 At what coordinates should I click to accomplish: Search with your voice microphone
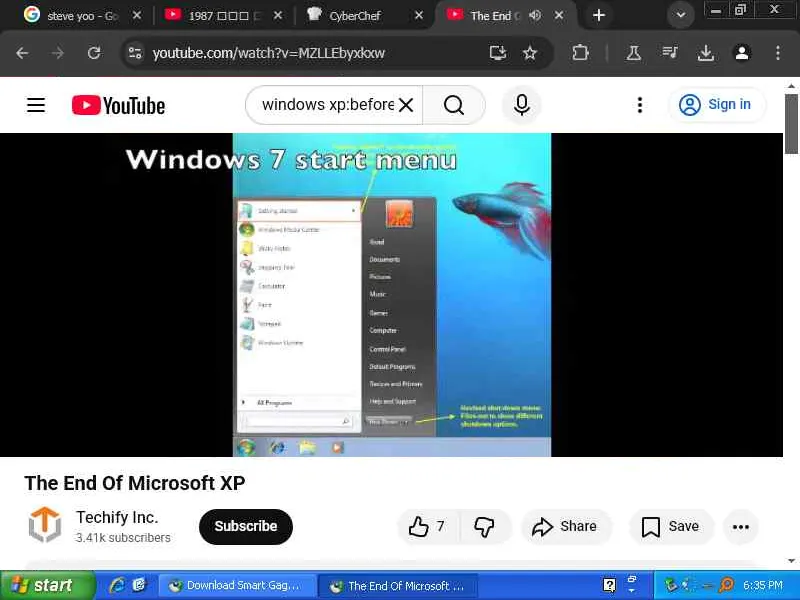pos(521,105)
